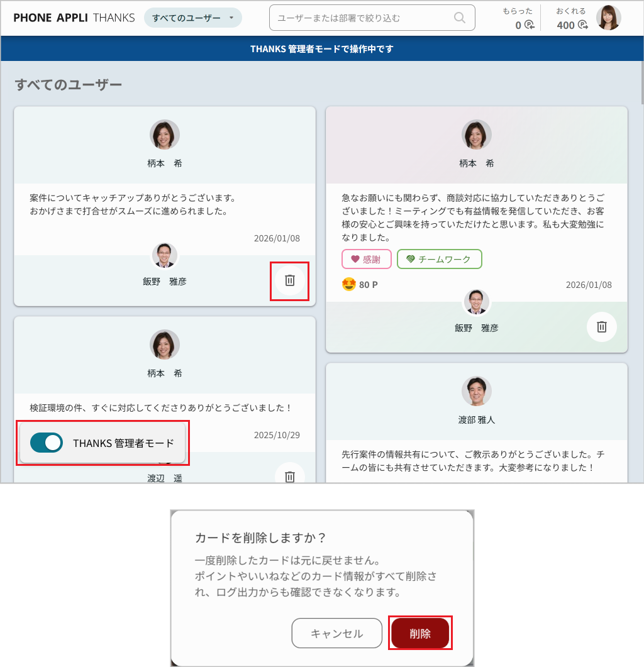Viewport: 644px width, 667px height.
Task: Click 渡部 雅人 avatar on the card
Action: tap(476, 392)
